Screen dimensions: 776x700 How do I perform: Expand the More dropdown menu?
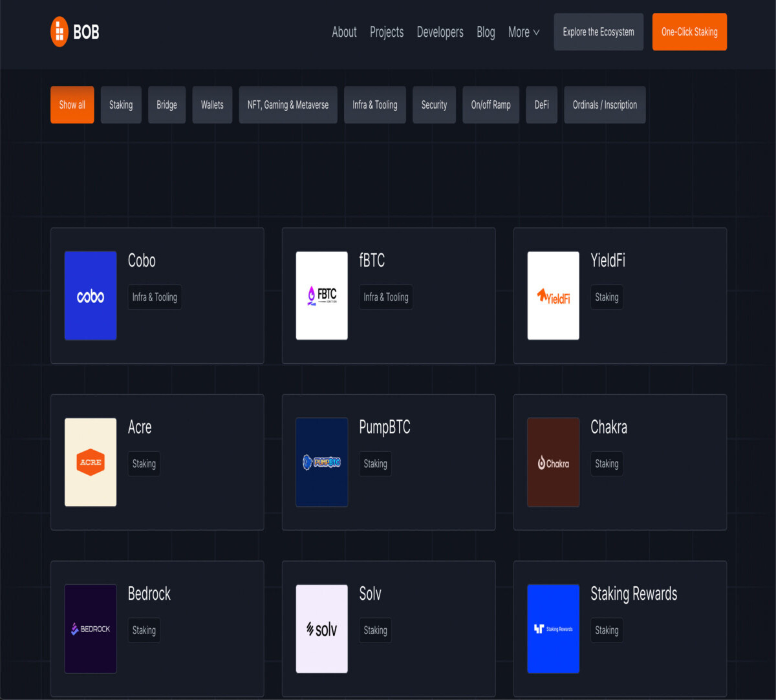pos(524,32)
